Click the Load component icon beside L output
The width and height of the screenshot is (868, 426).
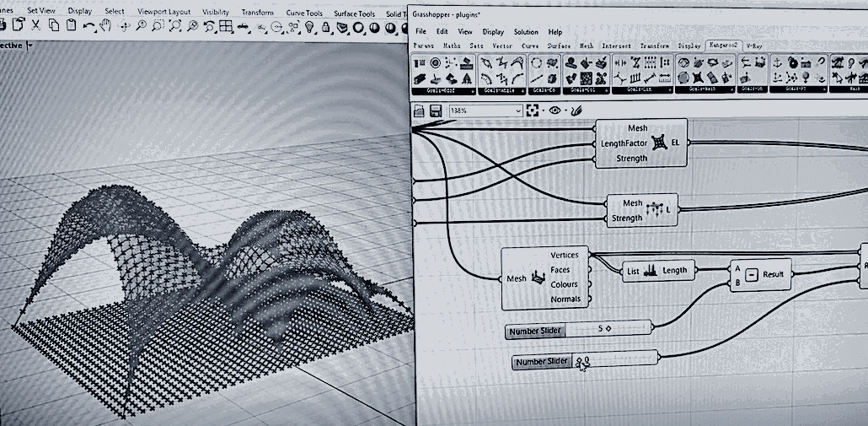(654, 211)
